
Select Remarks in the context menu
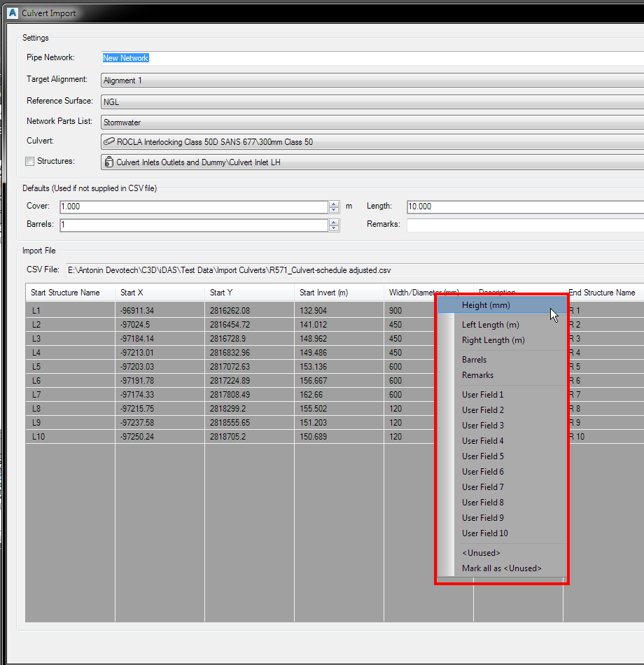coord(503,375)
